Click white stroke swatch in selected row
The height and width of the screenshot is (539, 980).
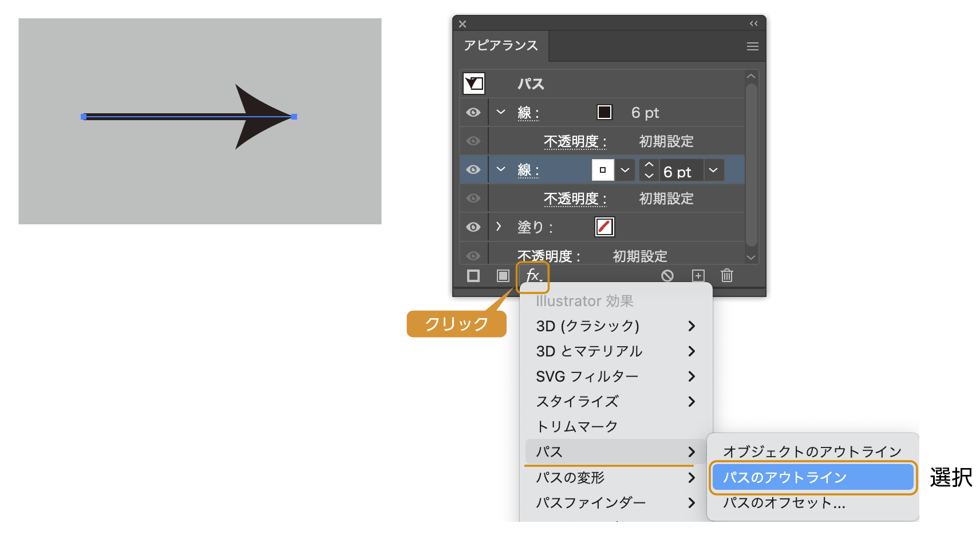point(603,170)
